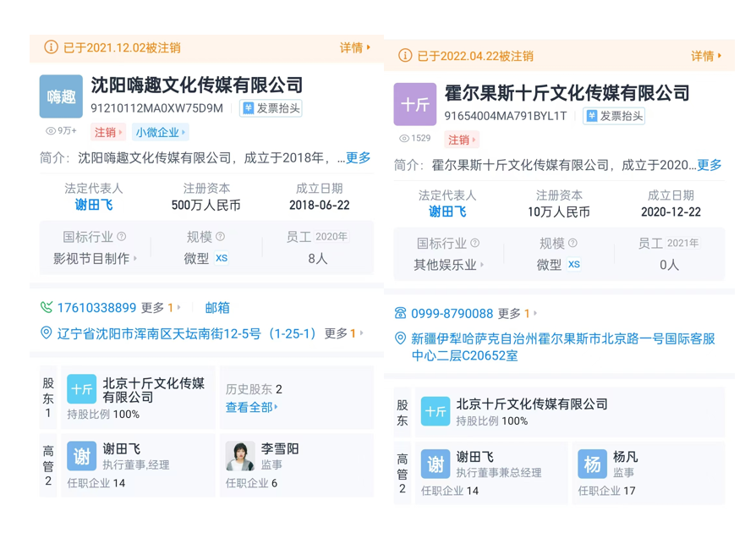
Task: Open 详情 on the 2022.04.22 notice
Action: [706, 56]
